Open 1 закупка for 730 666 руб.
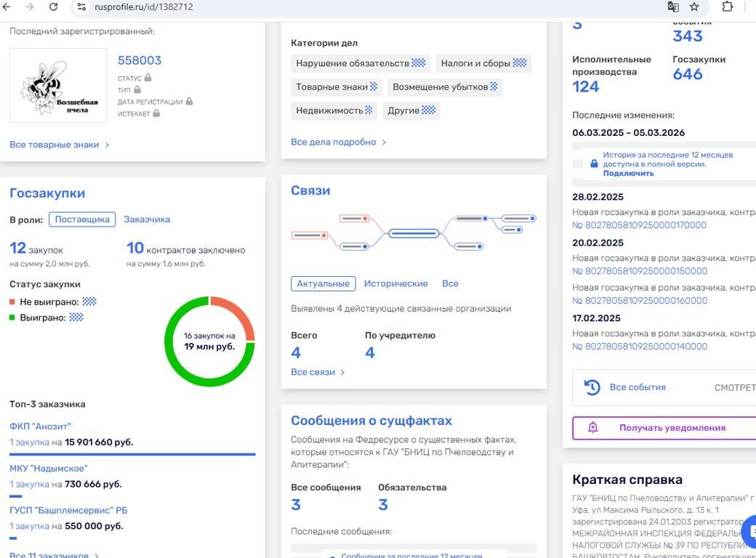 [x=29, y=484]
